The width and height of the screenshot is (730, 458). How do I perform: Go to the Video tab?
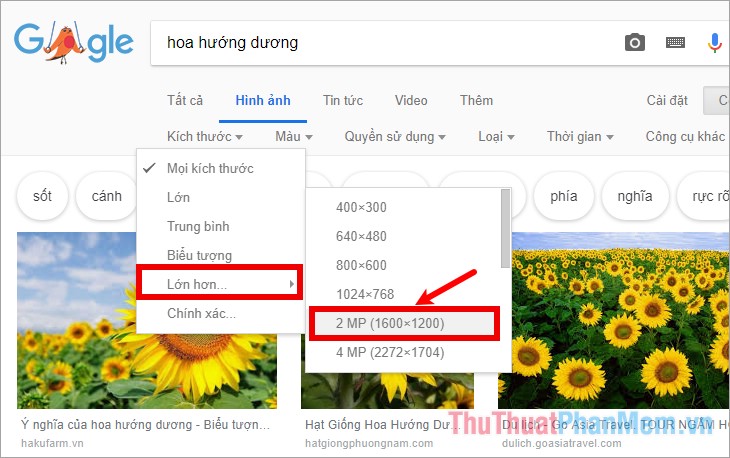(411, 101)
